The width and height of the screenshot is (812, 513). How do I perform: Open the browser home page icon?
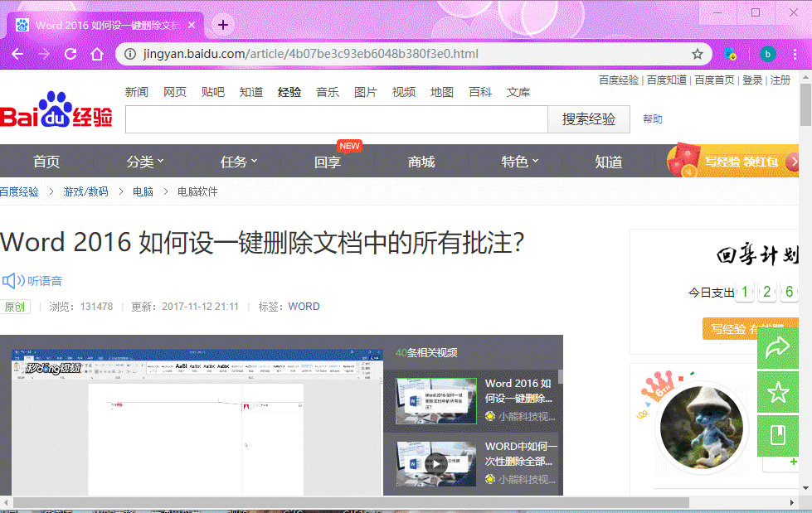pos(97,54)
